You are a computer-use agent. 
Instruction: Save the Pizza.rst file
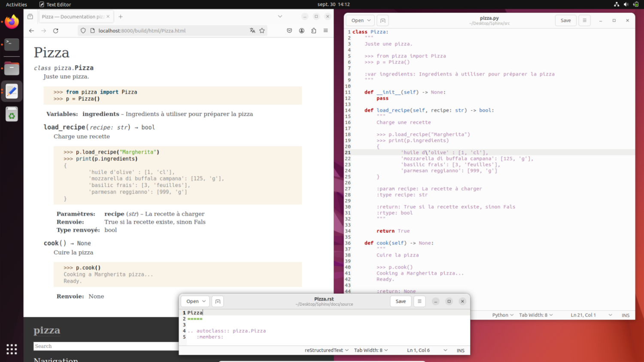(x=401, y=301)
